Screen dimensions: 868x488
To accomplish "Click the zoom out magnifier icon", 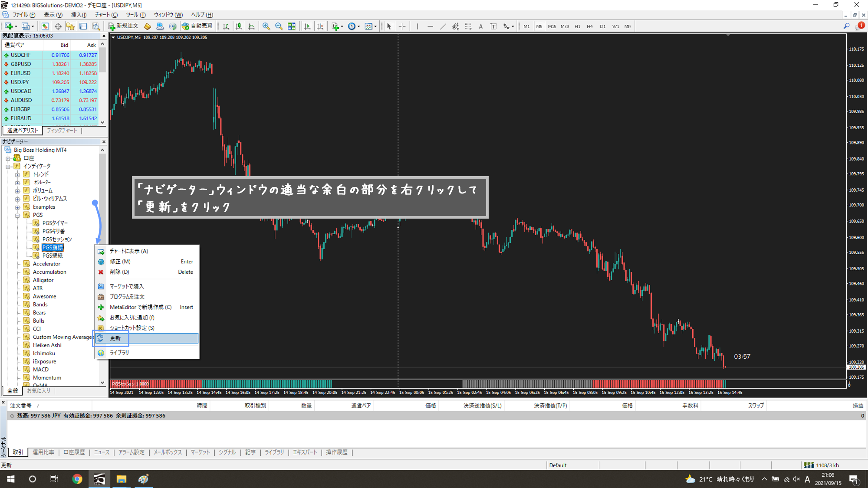I will pyautogui.click(x=279, y=26).
